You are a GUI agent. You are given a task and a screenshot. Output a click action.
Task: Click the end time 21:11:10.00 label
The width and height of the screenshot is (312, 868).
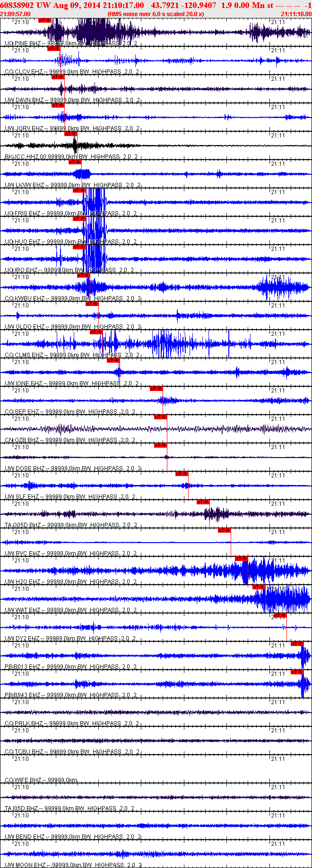296,14
